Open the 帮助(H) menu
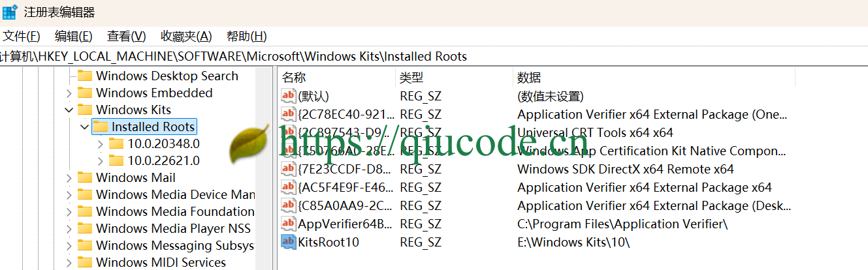This screenshot has width=868, height=270. point(246,37)
